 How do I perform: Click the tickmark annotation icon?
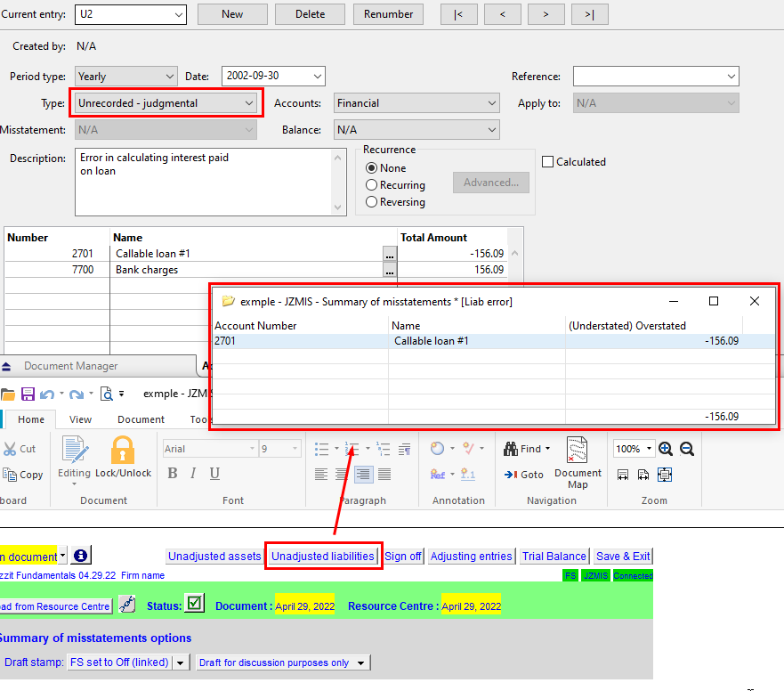[468, 448]
